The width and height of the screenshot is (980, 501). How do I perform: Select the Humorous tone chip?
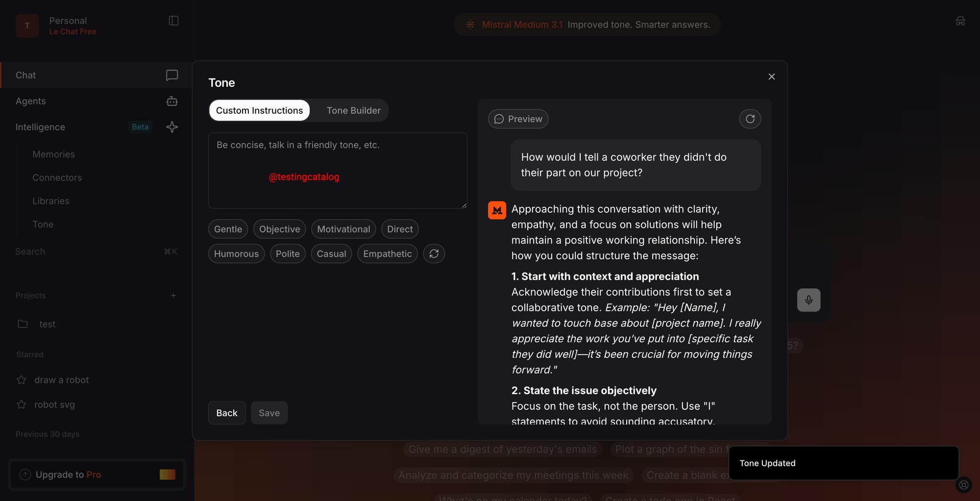point(236,253)
